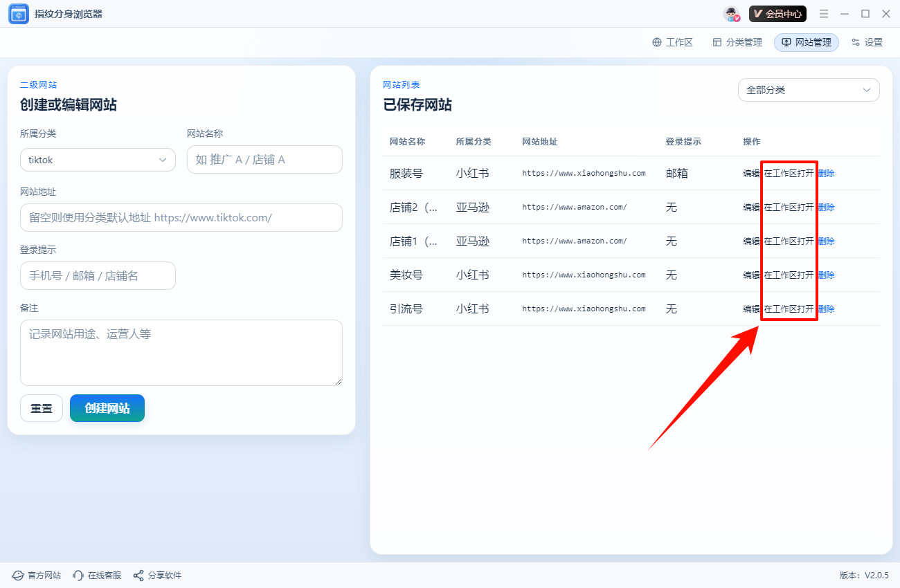Open the user avatar profile

pos(732,14)
